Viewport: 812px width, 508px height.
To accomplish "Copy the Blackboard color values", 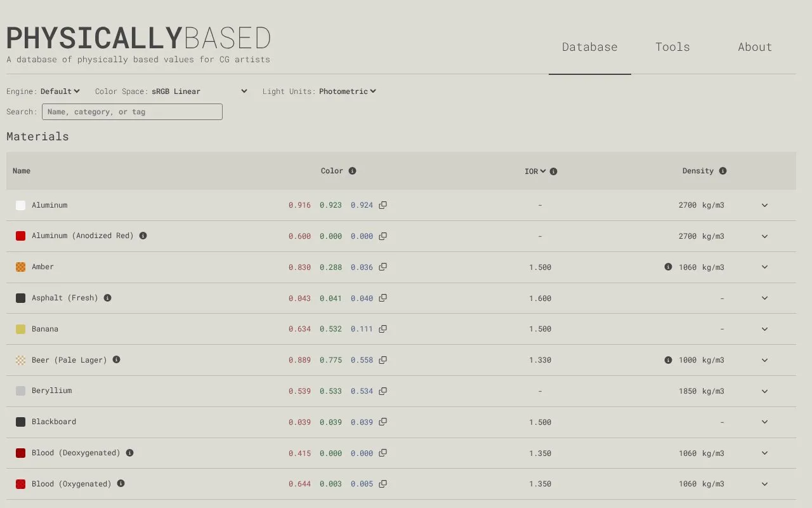I will tap(383, 422).
